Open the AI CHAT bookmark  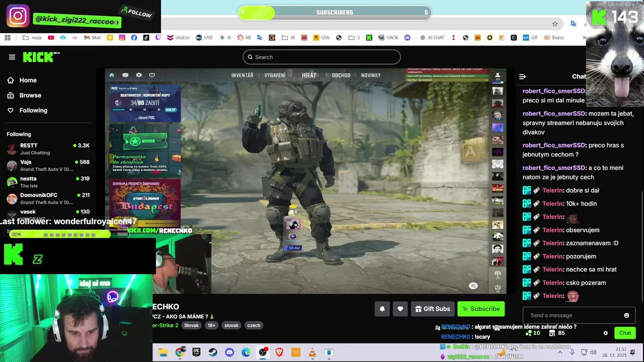click(x=432, y=38)
